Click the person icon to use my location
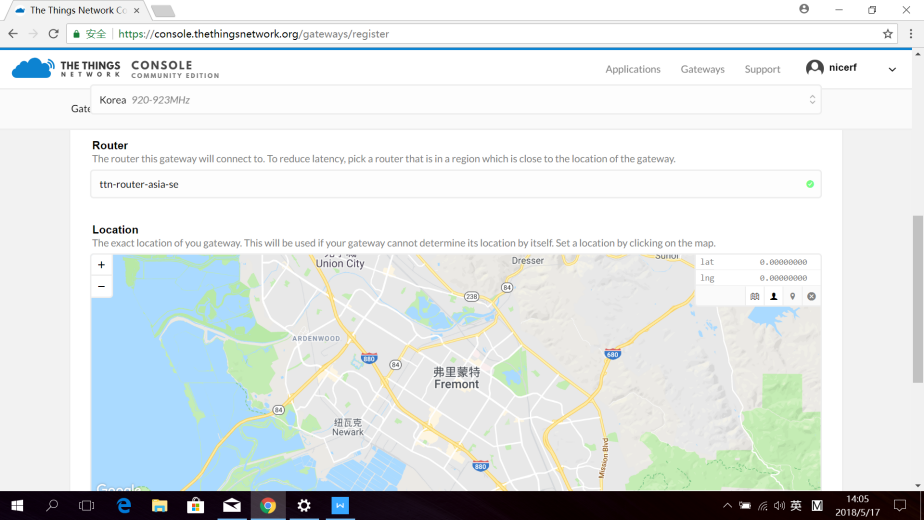Screen dimensions: 924x520 pyautogui.click(x=773, y=296)
